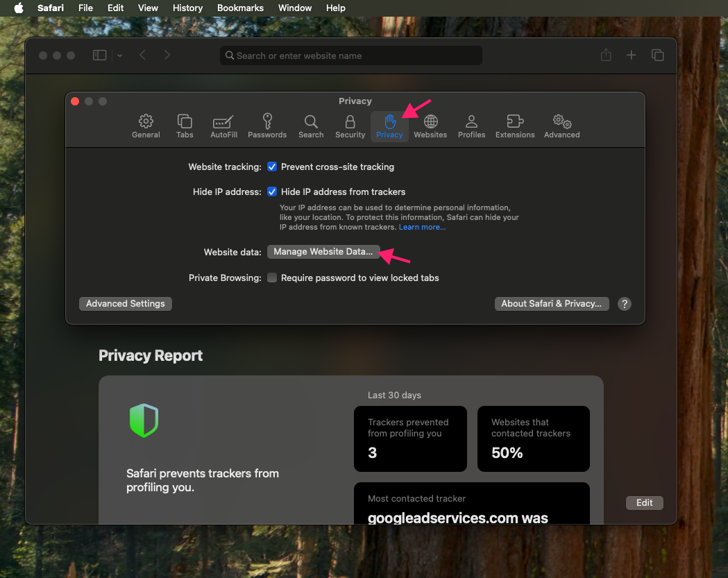728x578 pixels.
Task: Select the Privacy hand icon tab
Action: tap(389, 126)
